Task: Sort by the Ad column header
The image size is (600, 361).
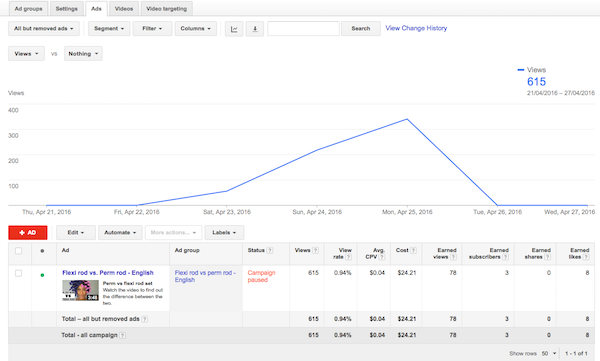Action: tap(65, 250)
